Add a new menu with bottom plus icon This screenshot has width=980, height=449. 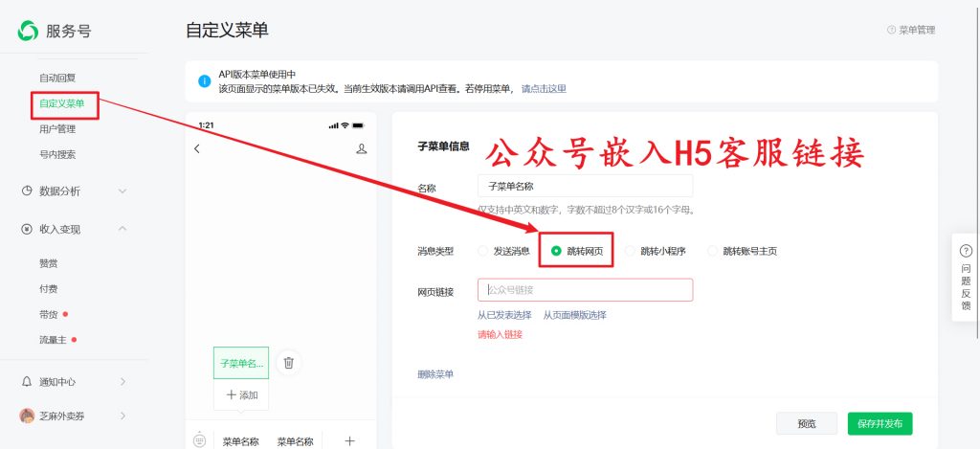pos(349,441)
